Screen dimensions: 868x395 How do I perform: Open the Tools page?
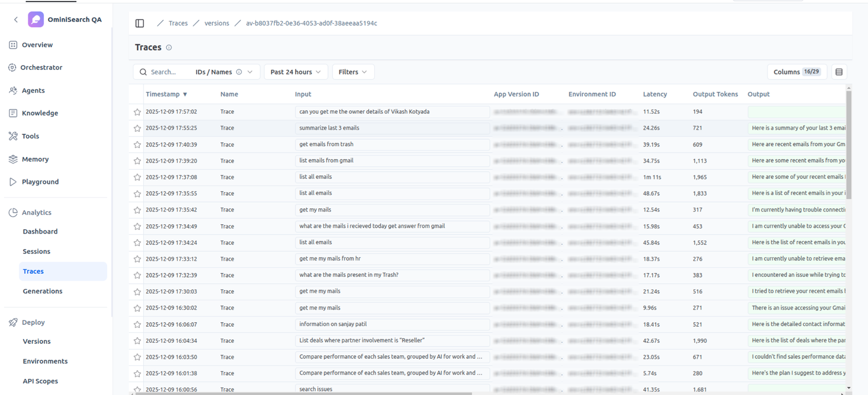[x=30, y=136]
